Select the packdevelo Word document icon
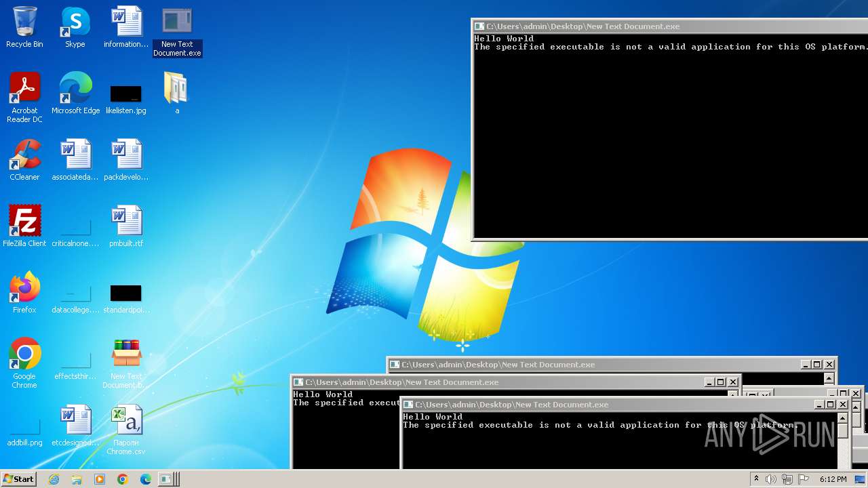Screen dimensions: 868x488 pyautogui.click(x=126, y=160)
